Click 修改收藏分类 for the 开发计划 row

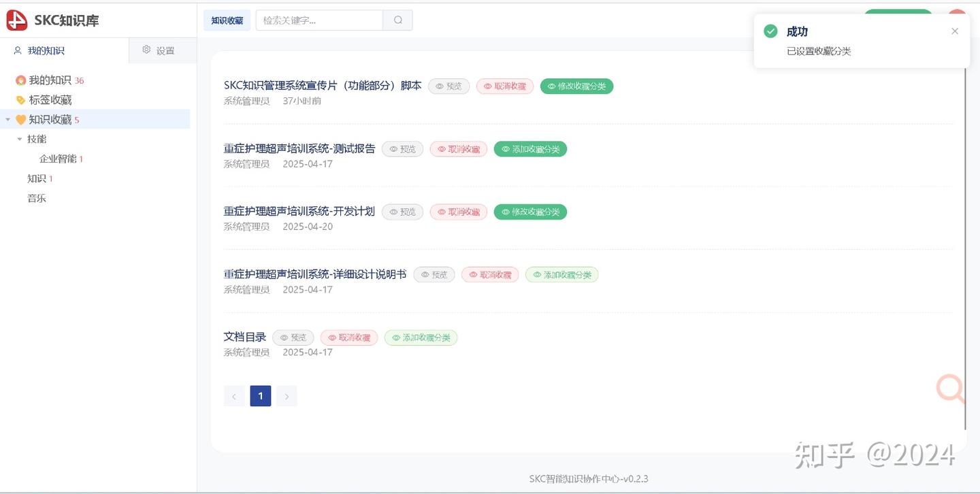530,212
